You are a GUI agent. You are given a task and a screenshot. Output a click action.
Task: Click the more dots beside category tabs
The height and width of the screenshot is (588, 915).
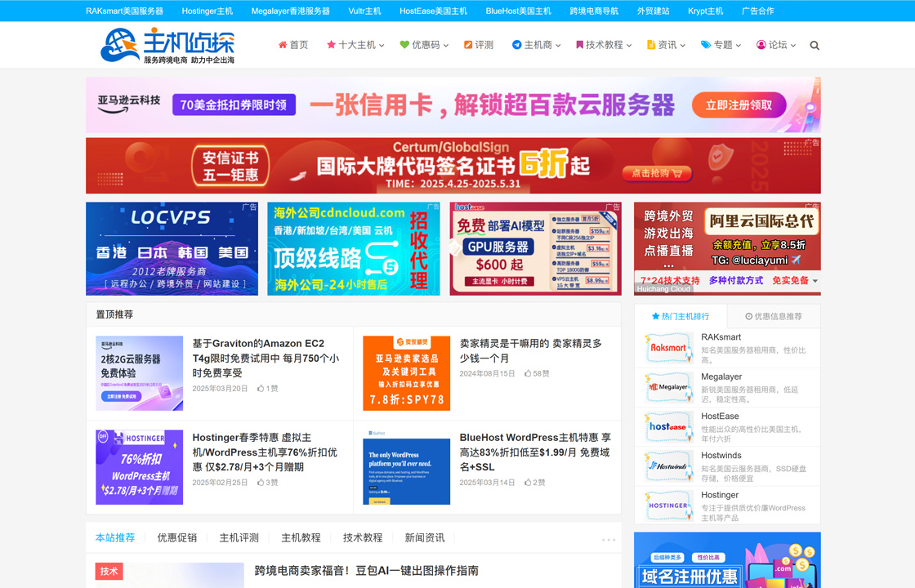tap(609, 540)
